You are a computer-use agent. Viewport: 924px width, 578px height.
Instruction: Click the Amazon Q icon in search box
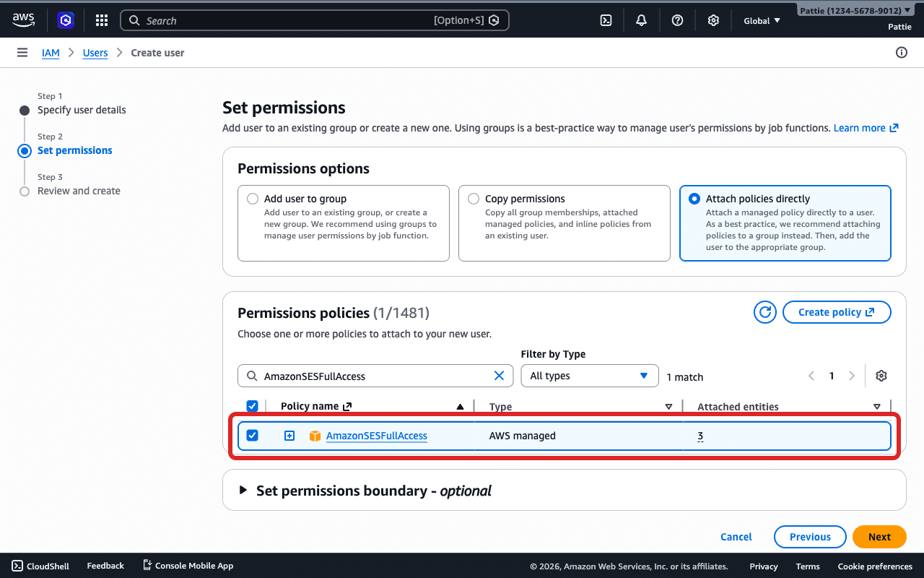[494, 20]
